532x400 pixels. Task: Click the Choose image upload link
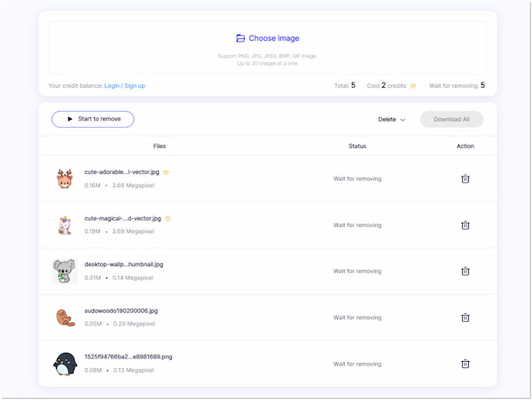[x=273, y=39]
